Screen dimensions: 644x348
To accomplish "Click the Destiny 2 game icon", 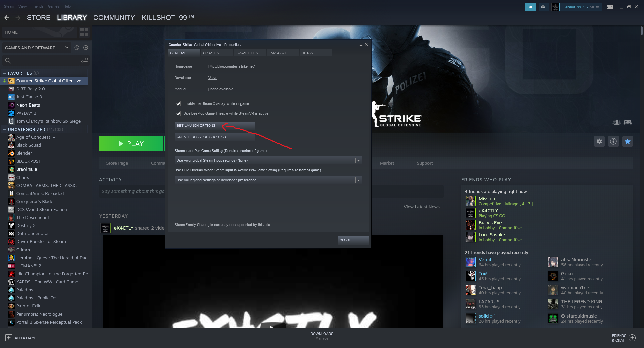I will coord(11,226).
